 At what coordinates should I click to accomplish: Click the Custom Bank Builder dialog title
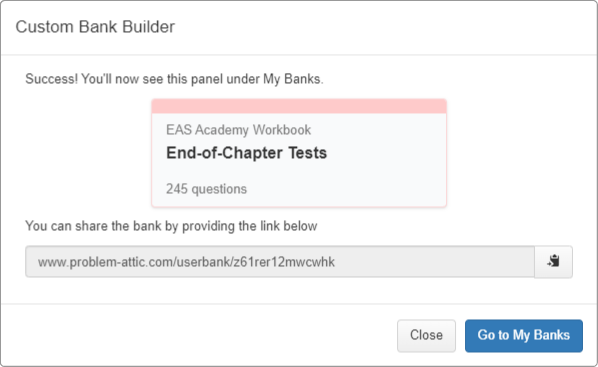pos(95,27)
